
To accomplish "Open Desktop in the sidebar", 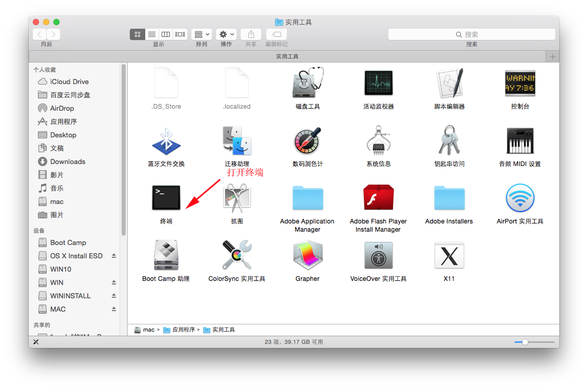I will click(63, 135).
